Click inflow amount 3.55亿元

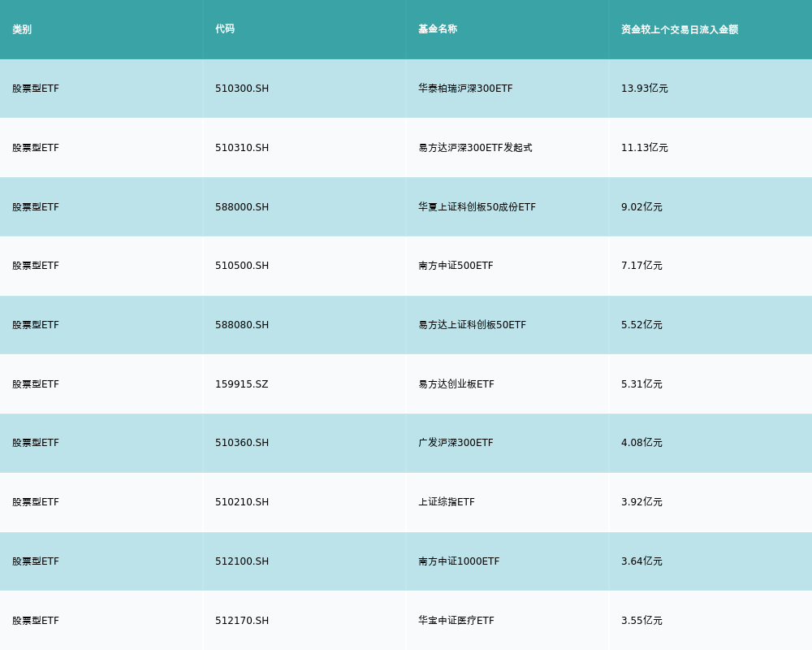pos(641,621)
